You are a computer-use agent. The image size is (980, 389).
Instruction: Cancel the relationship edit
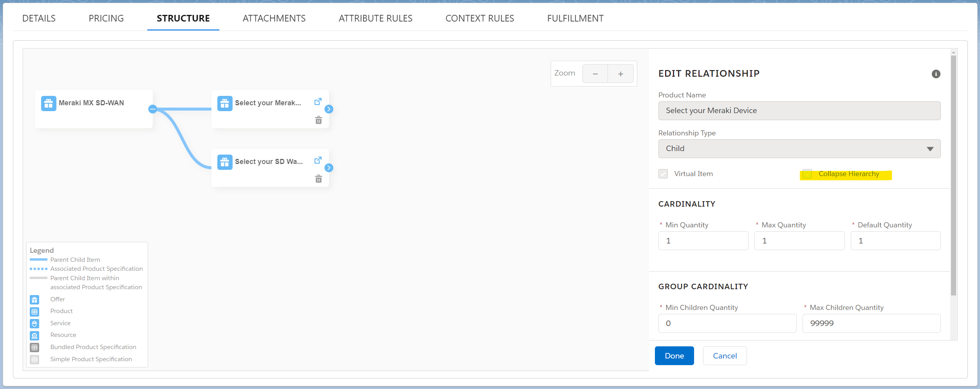725,356
